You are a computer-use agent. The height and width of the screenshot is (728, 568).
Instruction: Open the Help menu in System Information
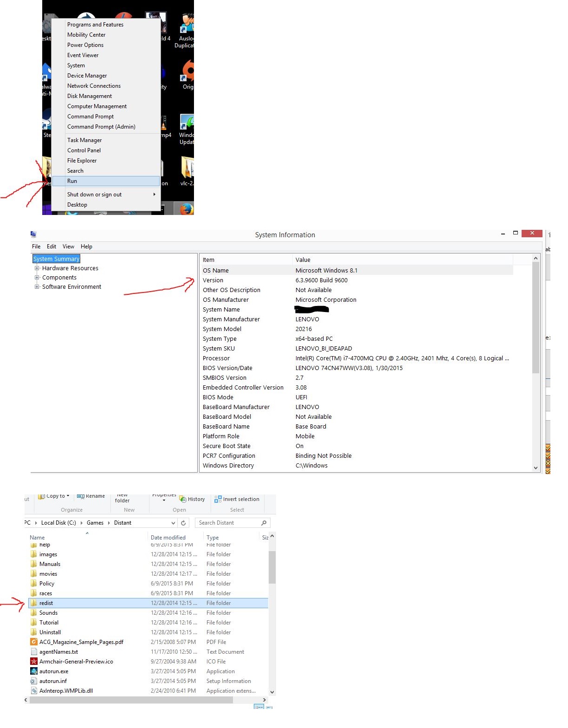coord(86,247)
